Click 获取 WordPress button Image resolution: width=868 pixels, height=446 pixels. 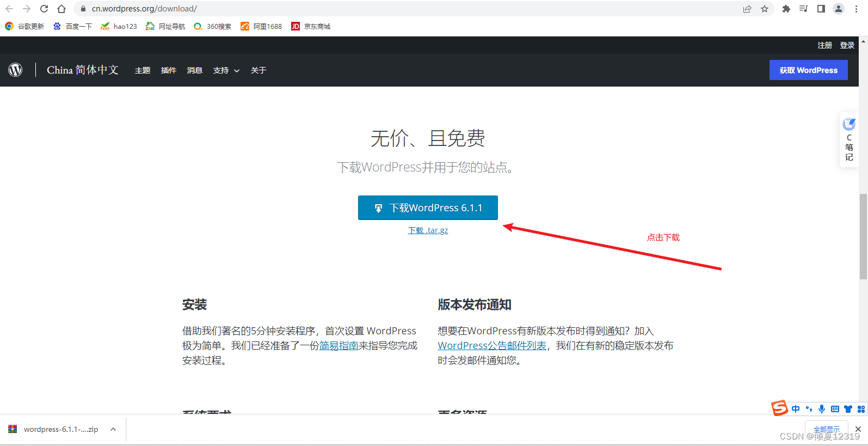808,70
